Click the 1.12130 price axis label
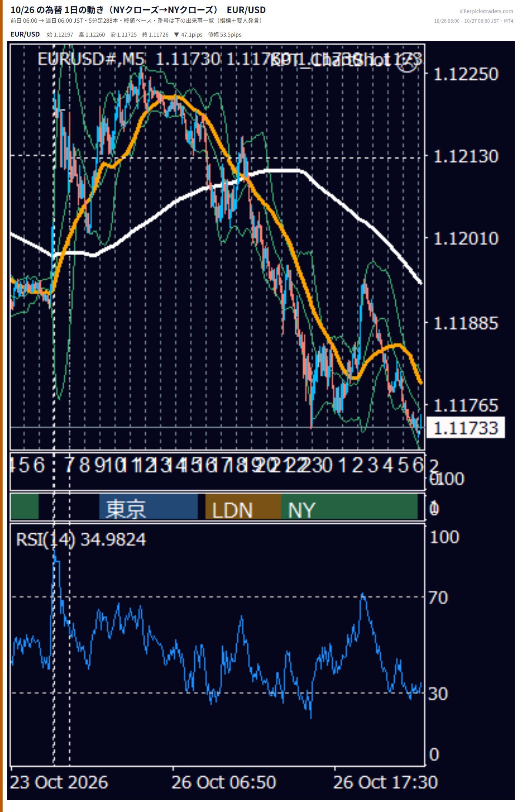Viewport: 522px width, 812px height. [x=466, y=157]
